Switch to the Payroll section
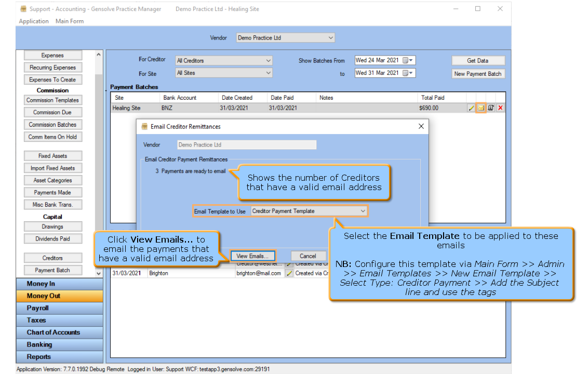Image resolution: width=588 pixels, height=374 pixels. pyautogui.click(x=60, y=308)
